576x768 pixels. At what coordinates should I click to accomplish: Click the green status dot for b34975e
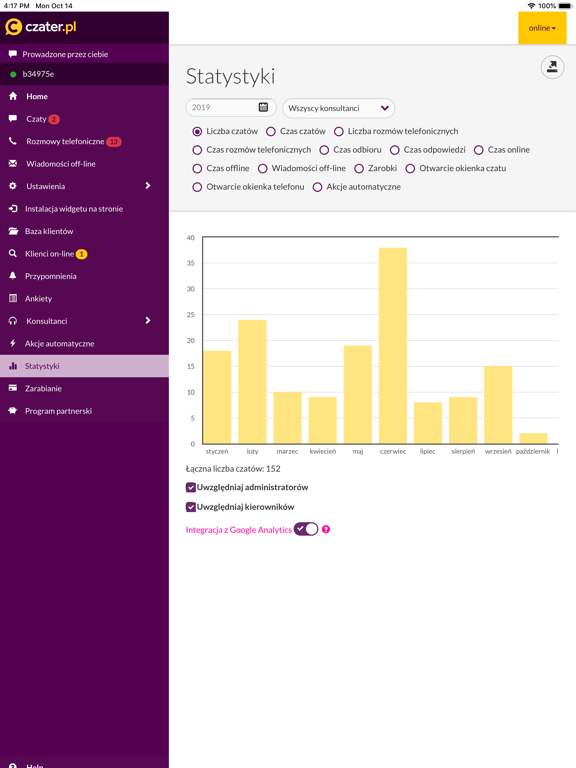point(13,74)
